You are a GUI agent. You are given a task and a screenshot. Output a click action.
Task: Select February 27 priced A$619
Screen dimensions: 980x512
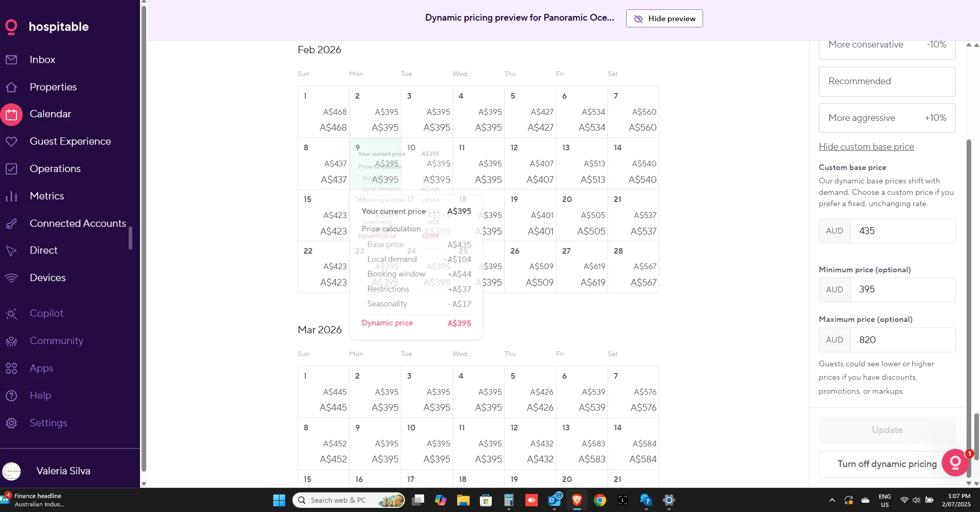click(x=582, y=267)
